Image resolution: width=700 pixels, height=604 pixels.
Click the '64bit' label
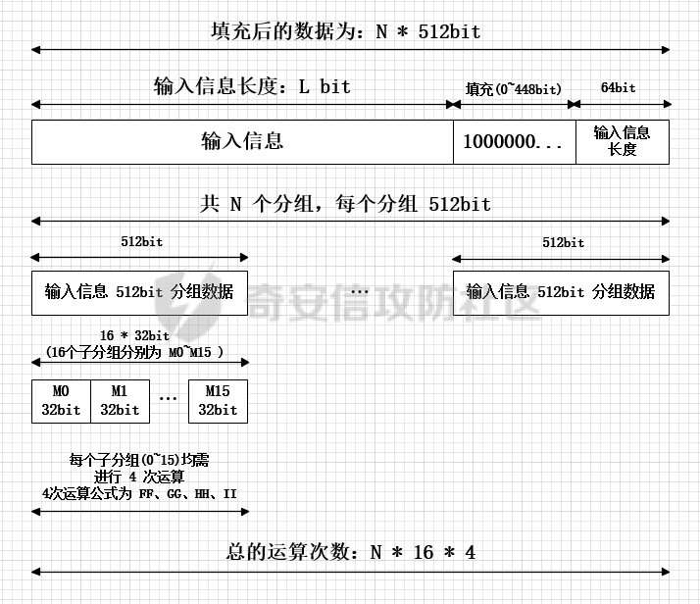point(618,87)
